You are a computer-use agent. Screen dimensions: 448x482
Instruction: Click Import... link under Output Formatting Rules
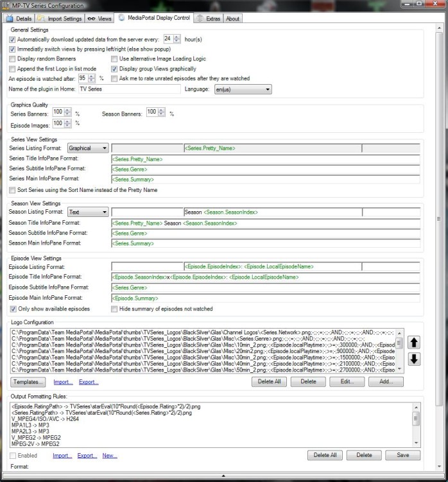(x=62, y=456)
